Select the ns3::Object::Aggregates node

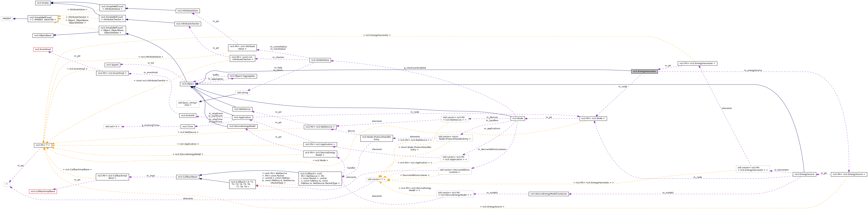coord(242,76)
